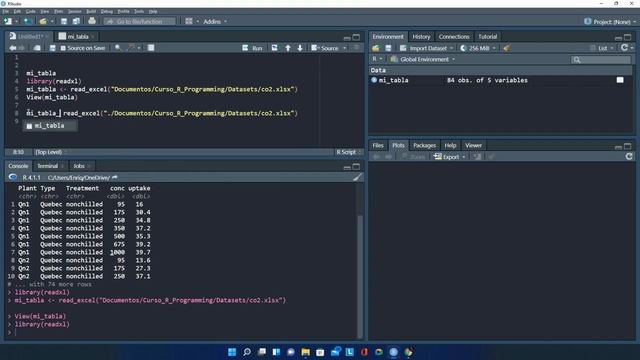Open the Files tab
Screen dimensions: 640x360
click(378, 146)
